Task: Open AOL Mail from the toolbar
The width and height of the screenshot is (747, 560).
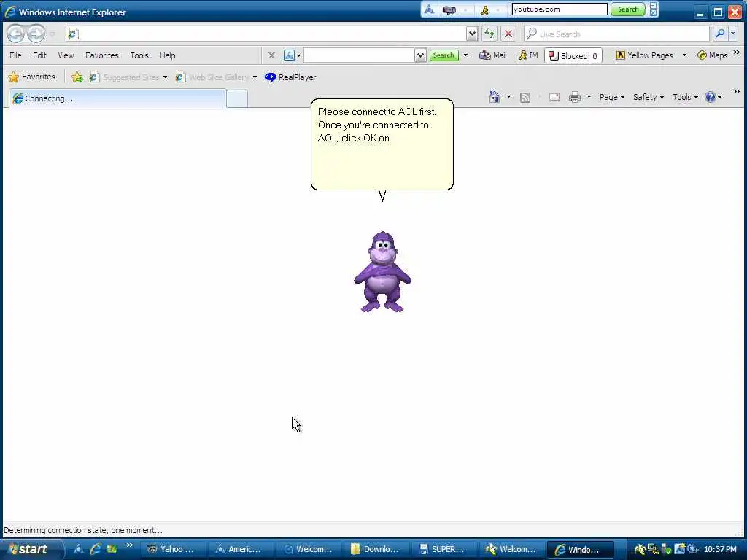Action: [492, 55]
